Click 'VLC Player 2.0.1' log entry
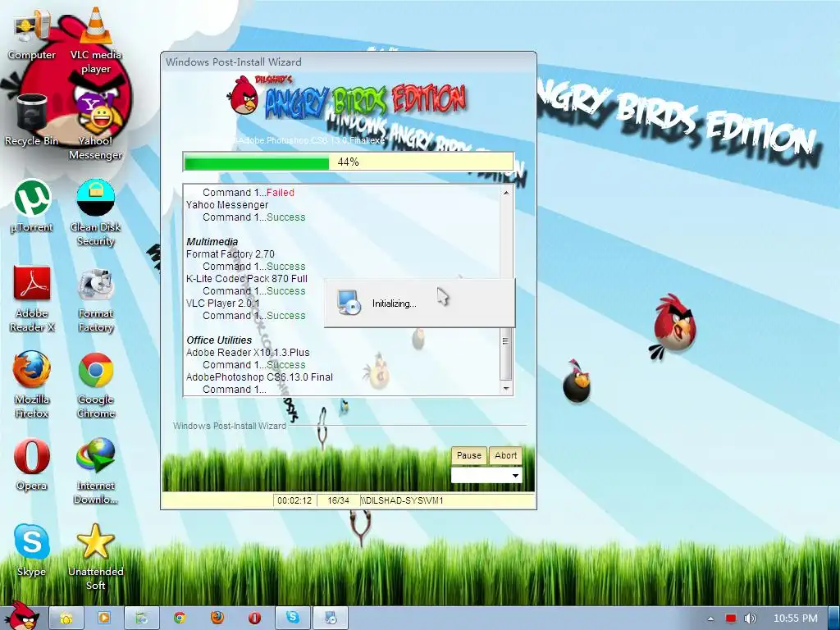 (223, 304)
